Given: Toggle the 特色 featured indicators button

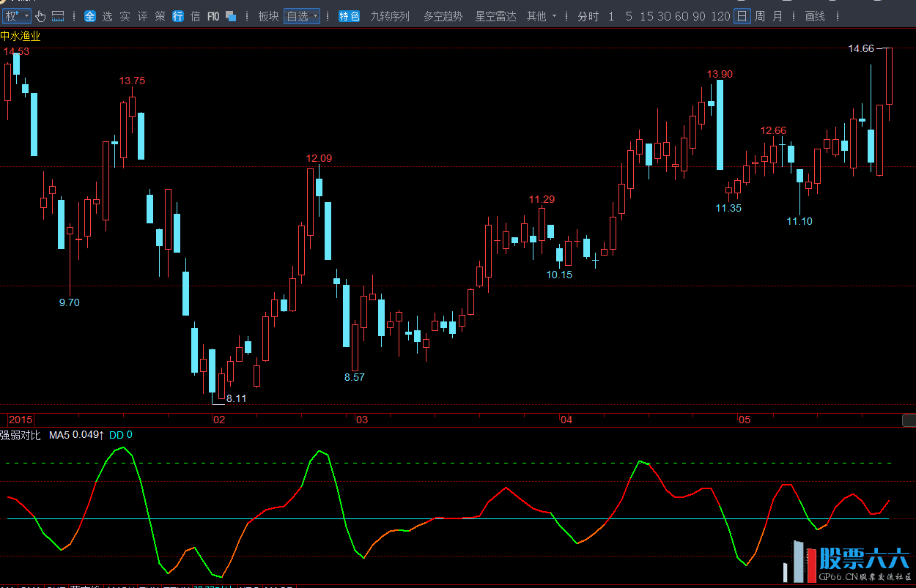Looking at the screenshot, I should coord(350,16).
